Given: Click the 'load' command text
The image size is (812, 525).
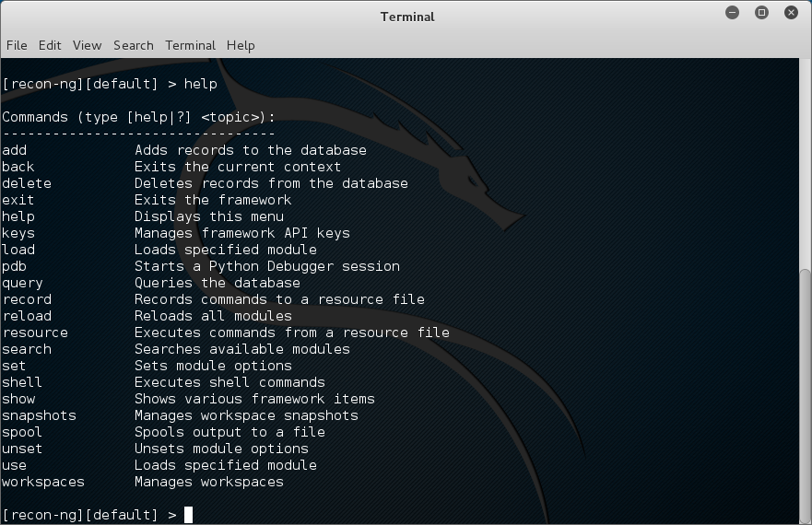Looking at the screenshot, I should (18, 250).
